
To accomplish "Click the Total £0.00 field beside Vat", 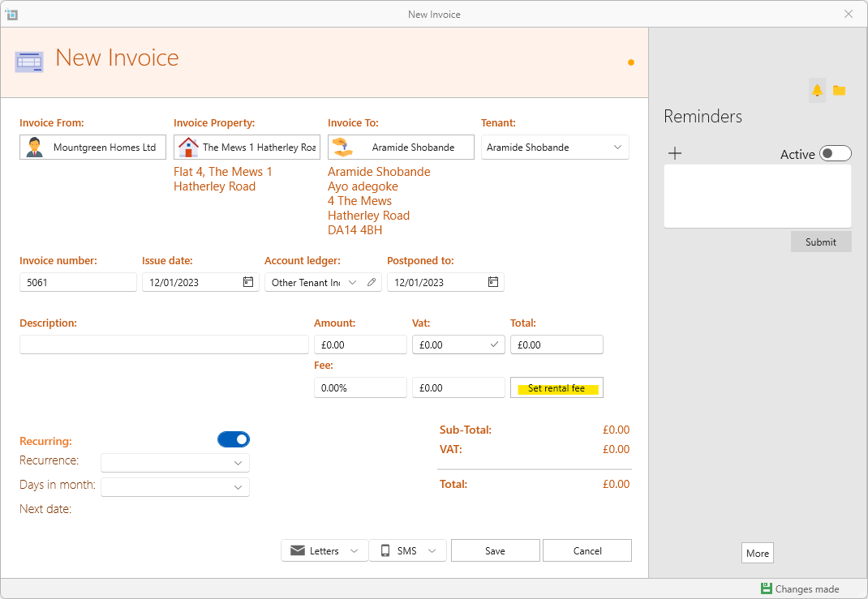I will click(x=556, y=344).
